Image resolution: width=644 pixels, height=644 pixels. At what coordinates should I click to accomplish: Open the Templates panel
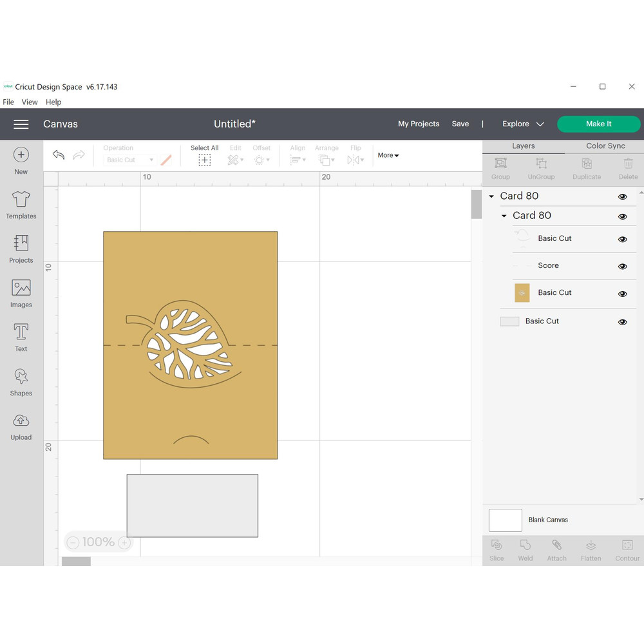(21, 205)
